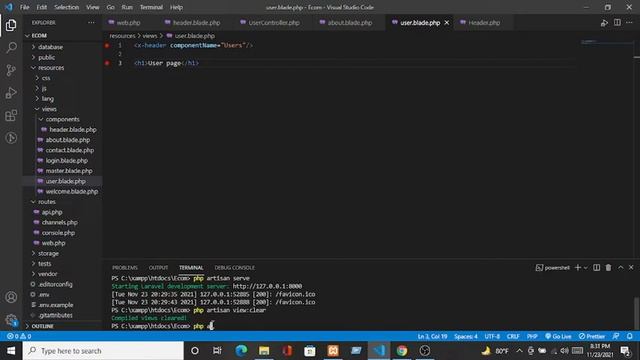
Task: Switch to DEBUG CONSOLE panel tab
Action: (x=235, y=267)
